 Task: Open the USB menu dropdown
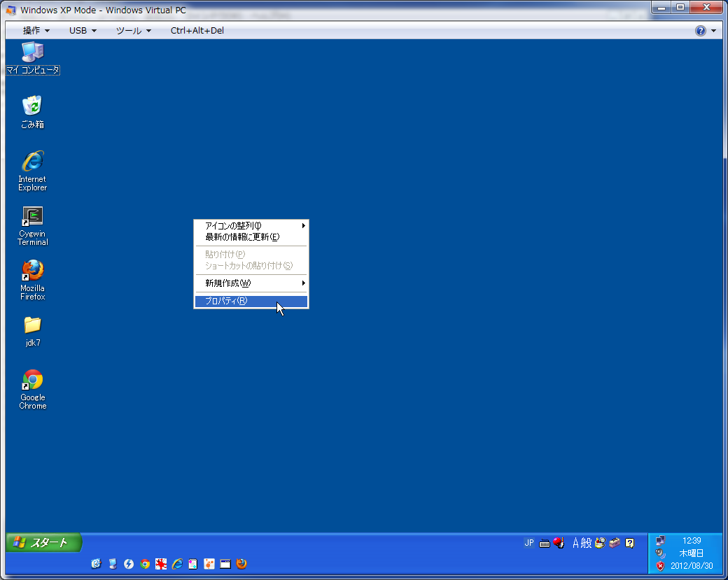coord(83,31)
